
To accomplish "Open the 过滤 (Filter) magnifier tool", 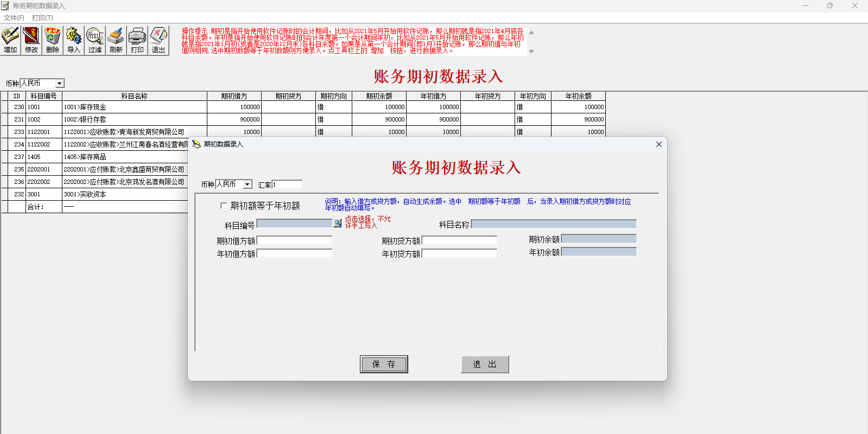I will pyautogui.click(x=95, y=40).
